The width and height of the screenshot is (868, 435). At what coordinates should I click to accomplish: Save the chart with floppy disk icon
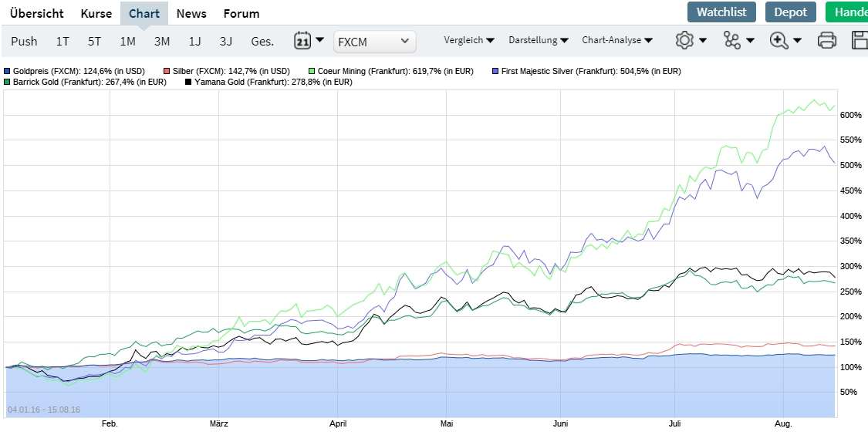(x=860, y=41)
